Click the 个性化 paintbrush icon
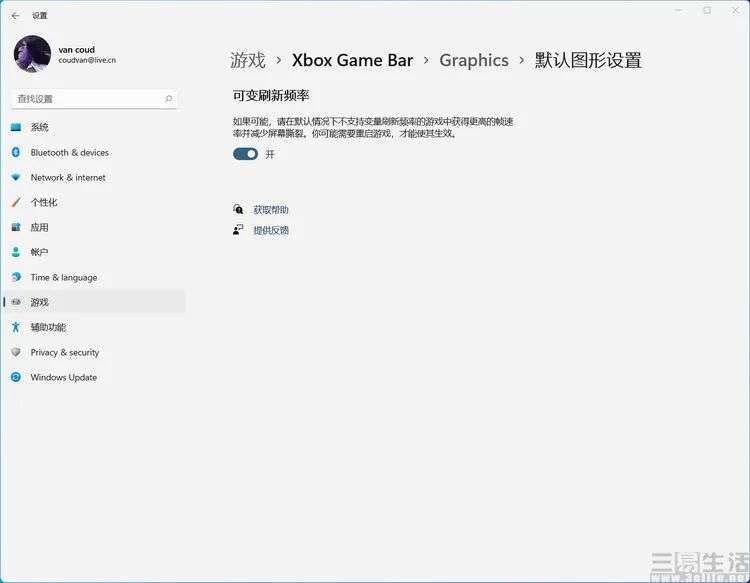The width and height of the screenshot is (750, 583). click(x=16, y=202)
